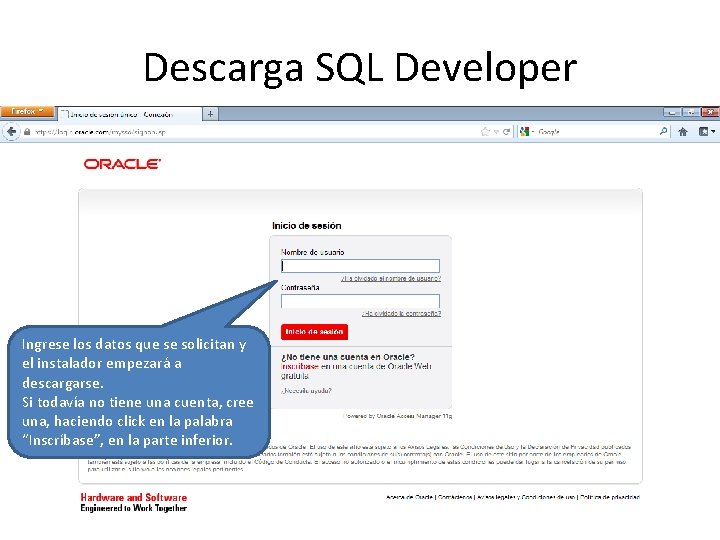Open the orange Firefox menu button
The width and height of the screenshot is (720, 540).
point(28,112)
